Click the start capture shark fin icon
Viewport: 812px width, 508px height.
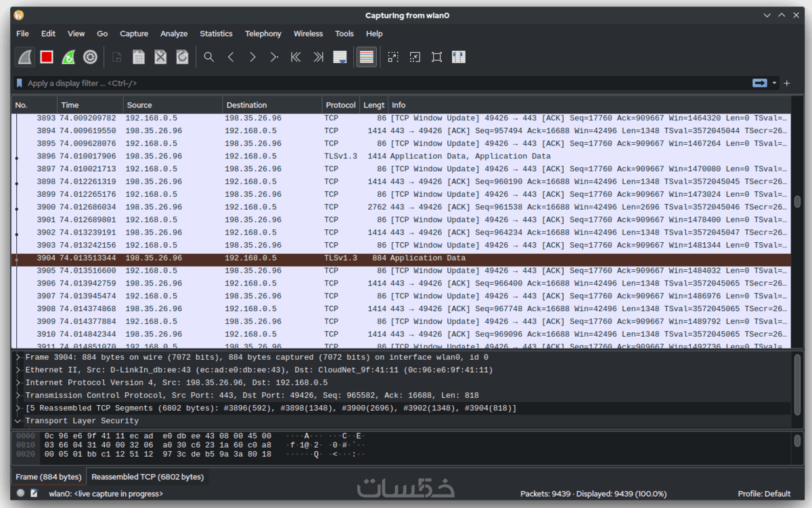tap(25, 57)
